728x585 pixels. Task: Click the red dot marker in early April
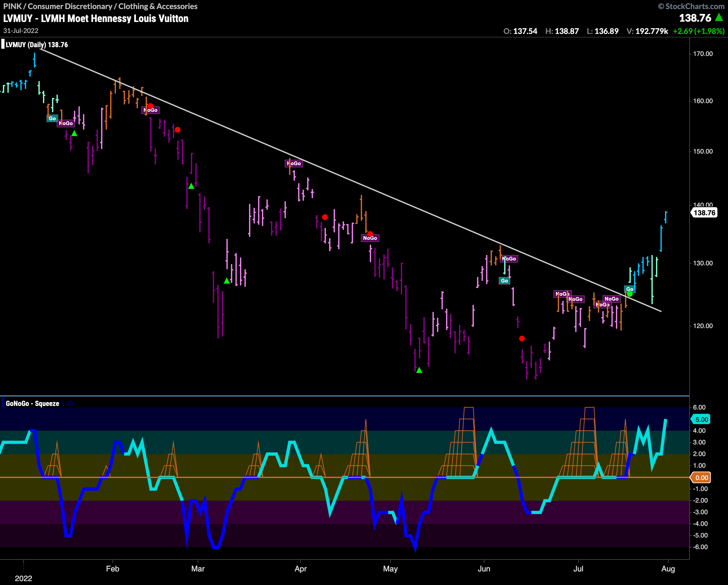coord(325,217)
